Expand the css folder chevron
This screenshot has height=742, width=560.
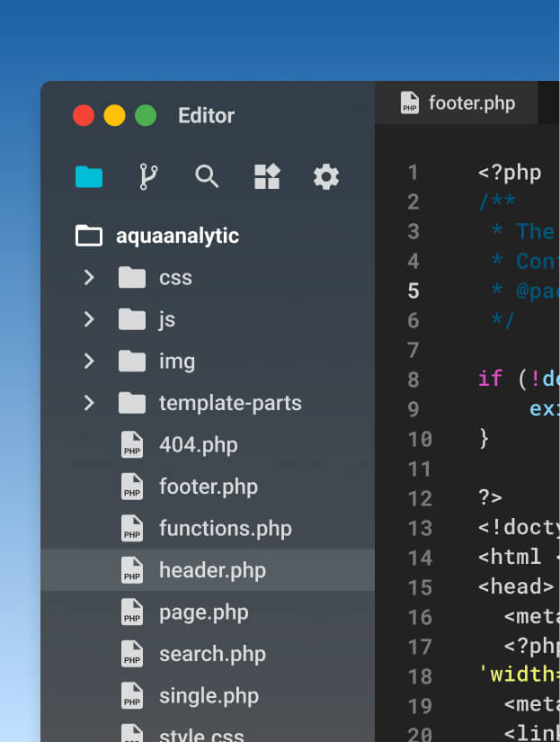click(x=89, y=277)
